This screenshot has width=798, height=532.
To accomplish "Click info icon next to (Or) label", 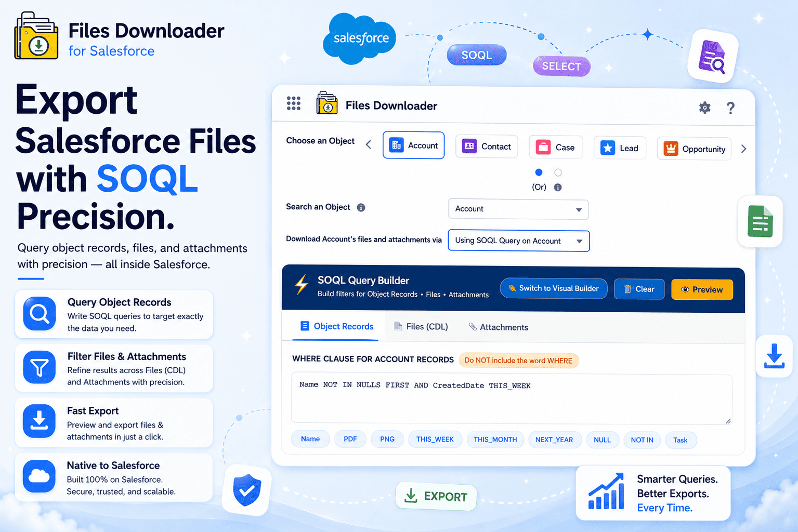I will point(558,188).
